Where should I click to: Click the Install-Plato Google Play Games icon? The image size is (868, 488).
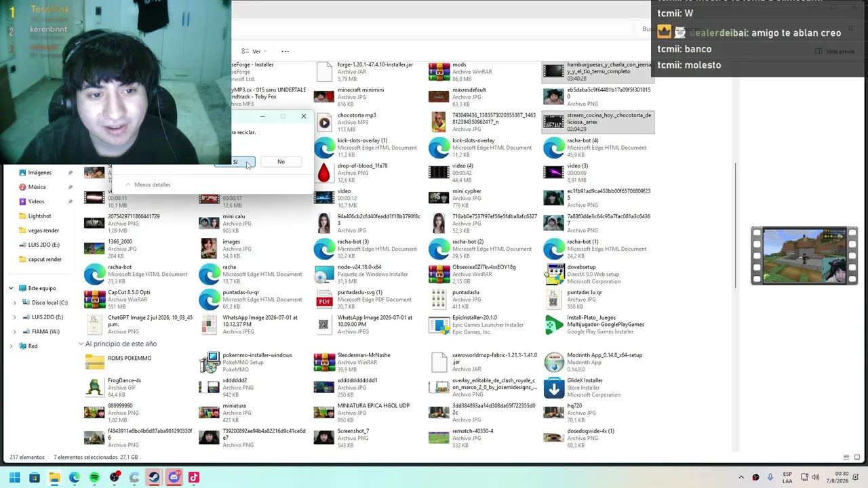tap(554, 325)
